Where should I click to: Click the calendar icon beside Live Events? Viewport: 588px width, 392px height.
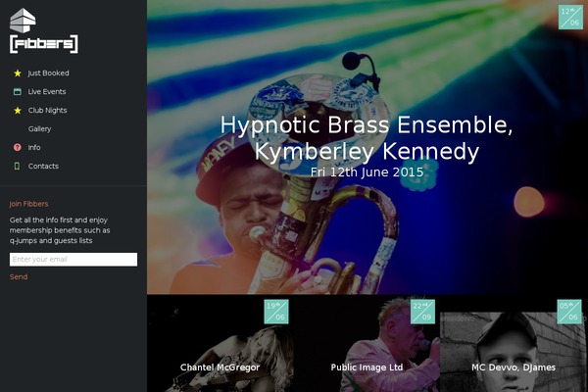pos(18,91)
